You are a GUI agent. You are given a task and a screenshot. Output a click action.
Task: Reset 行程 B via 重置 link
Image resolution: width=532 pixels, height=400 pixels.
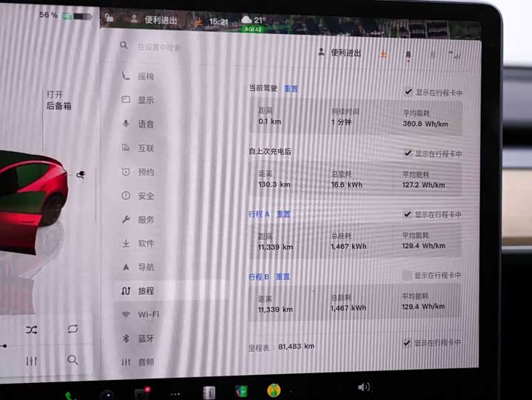[x=283, y=277]
